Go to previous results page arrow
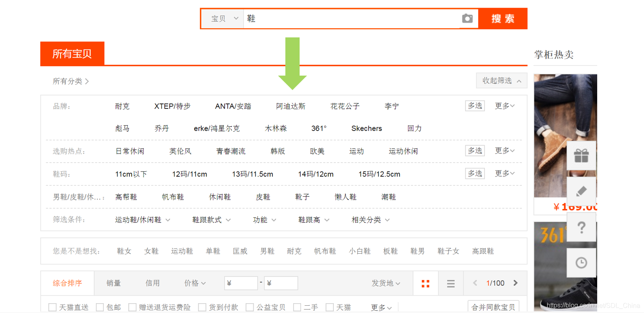Image resolution: width=644 pixels, height=313 pixels. coord(475,283)
